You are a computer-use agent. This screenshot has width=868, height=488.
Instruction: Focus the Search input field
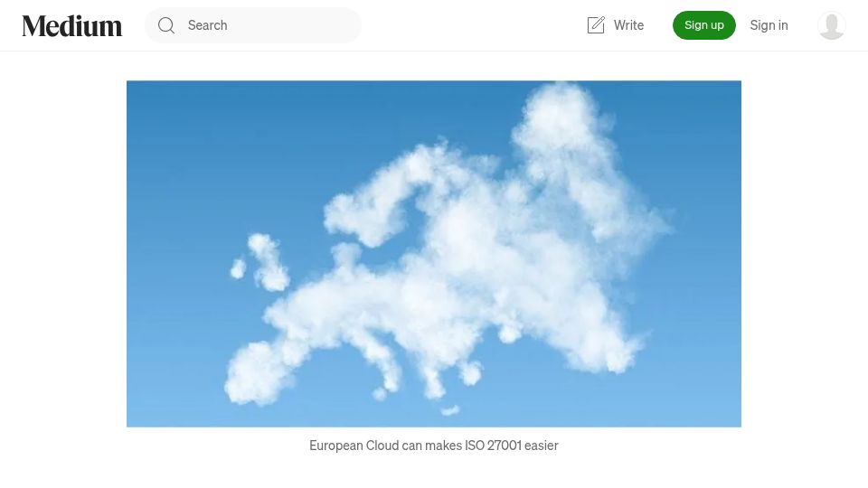253,25
